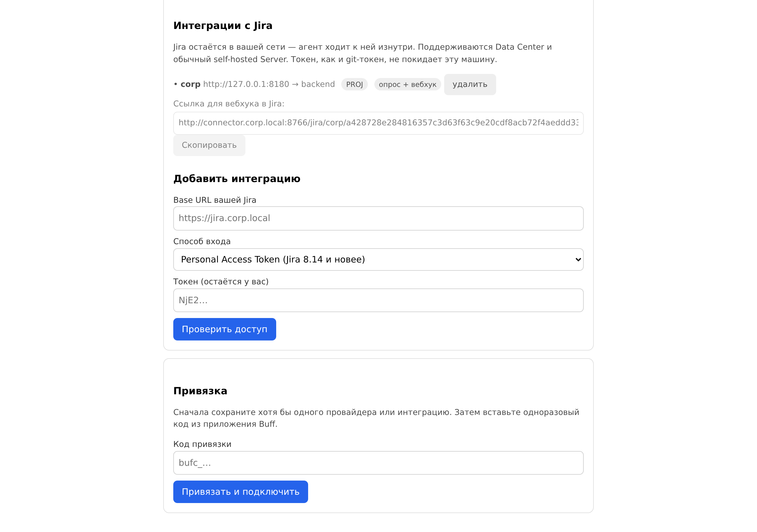
Task: Click the опрос + вебхук badge
Action: pos(407,85)
